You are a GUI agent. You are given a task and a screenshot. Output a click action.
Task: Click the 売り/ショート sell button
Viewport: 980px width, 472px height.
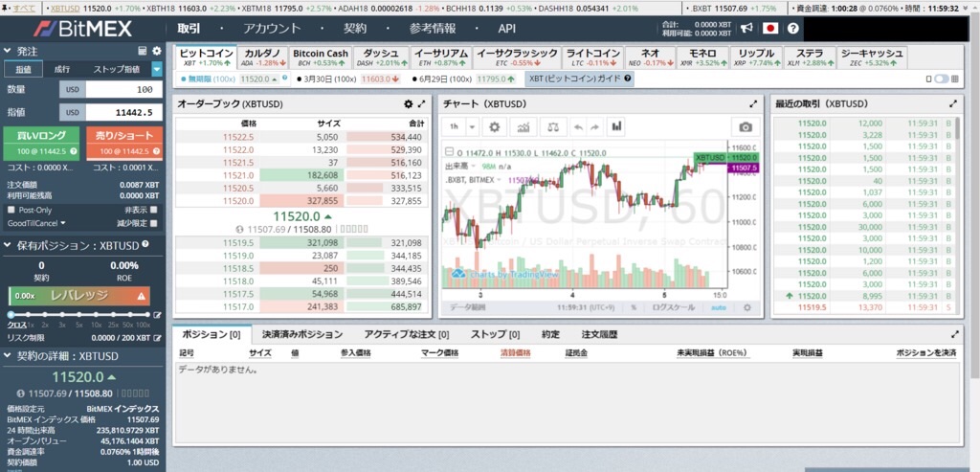[124, 144]
